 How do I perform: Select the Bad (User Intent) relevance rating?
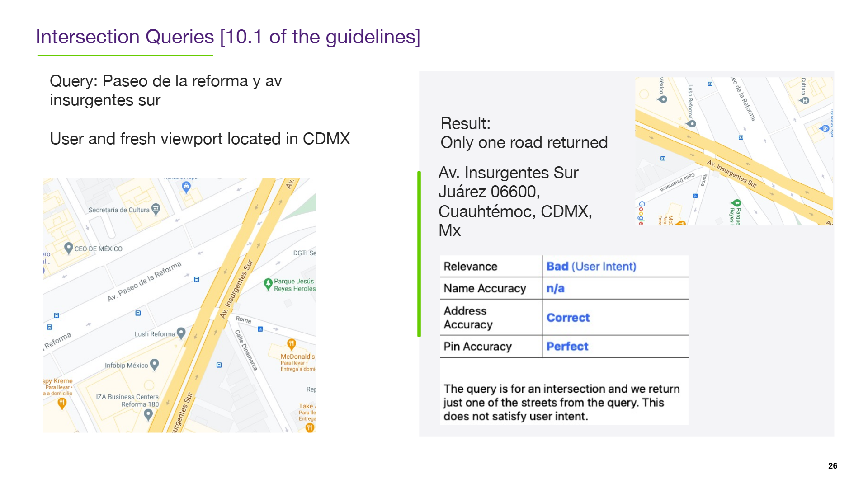(591, 267)
